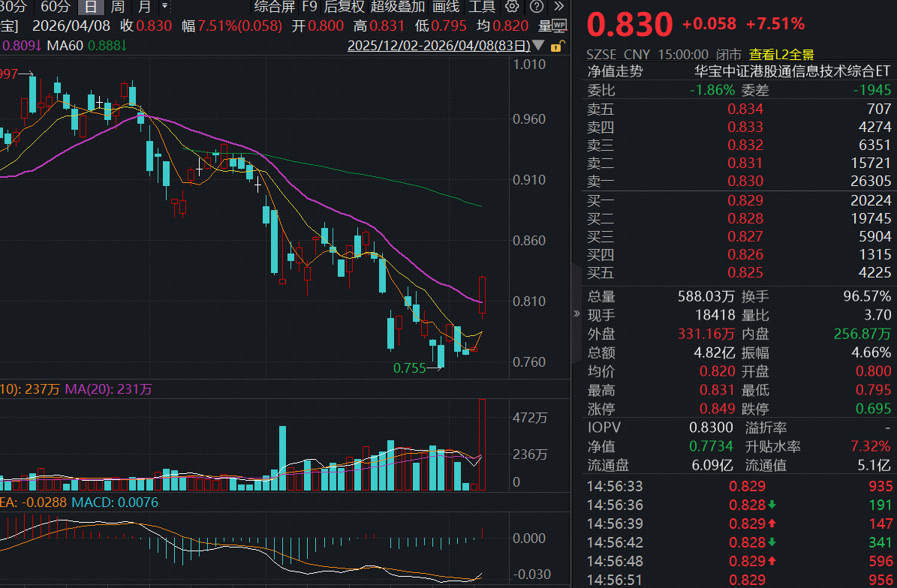Open the settings gear icon
This screenshot has width=897, height=588.
[512, 7]
